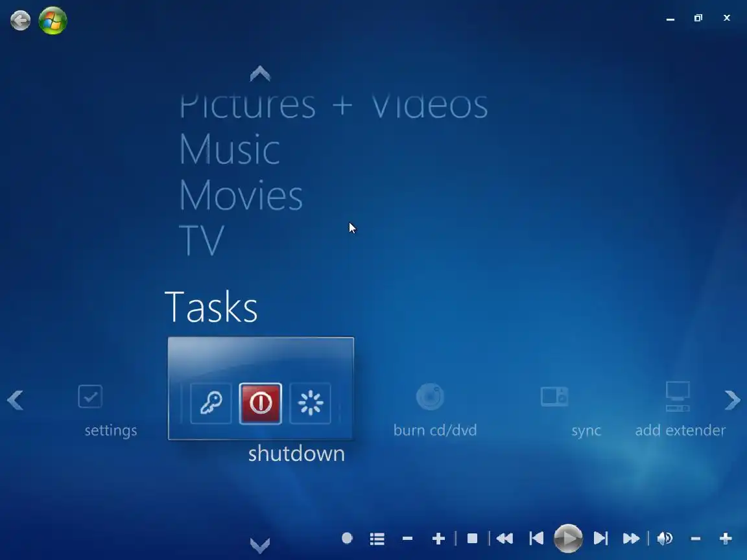Viewport: 747px width, 560px height.
Task: Click the red power shutdown button
Action: [x=261, y=403]
